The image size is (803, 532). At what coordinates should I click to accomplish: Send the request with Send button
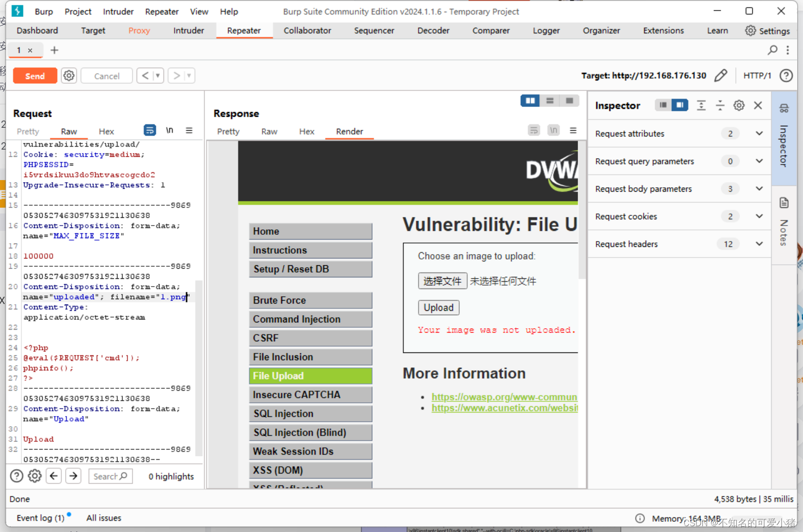pyautogui.click(x=35, y=76)
